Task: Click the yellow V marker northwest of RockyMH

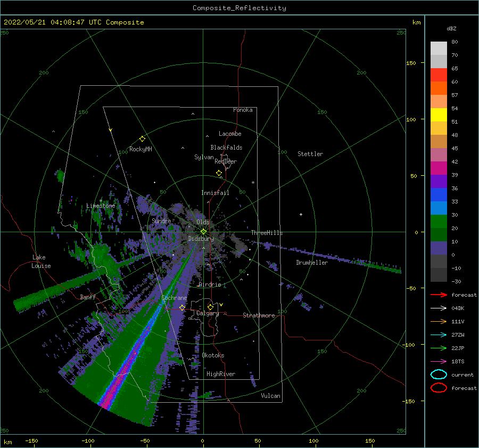Action: tap(111, 130)
